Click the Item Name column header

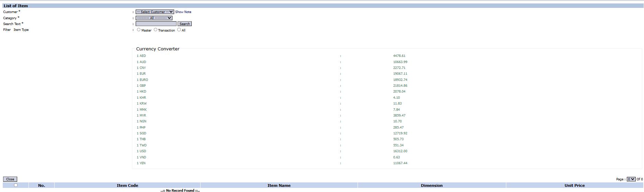pos(279,185)
